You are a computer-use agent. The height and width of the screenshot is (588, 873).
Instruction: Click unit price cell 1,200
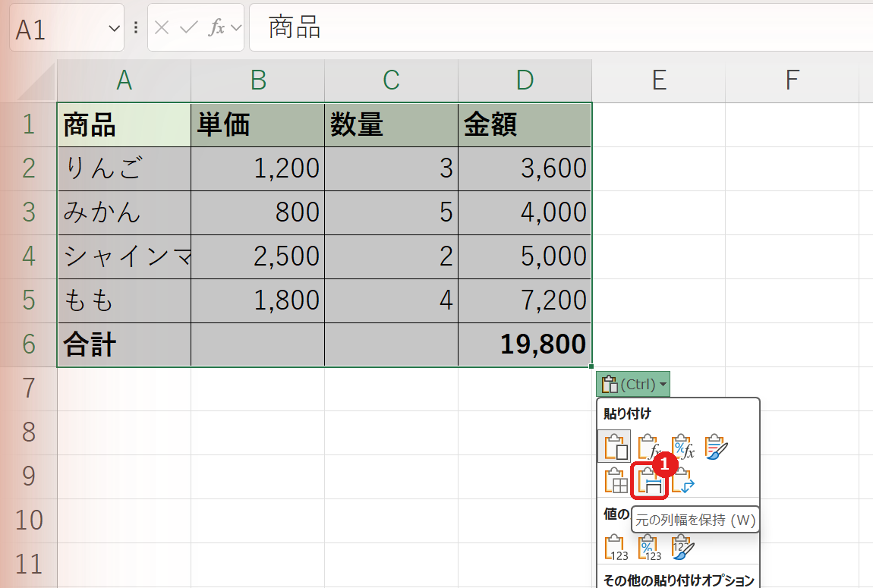258,168
